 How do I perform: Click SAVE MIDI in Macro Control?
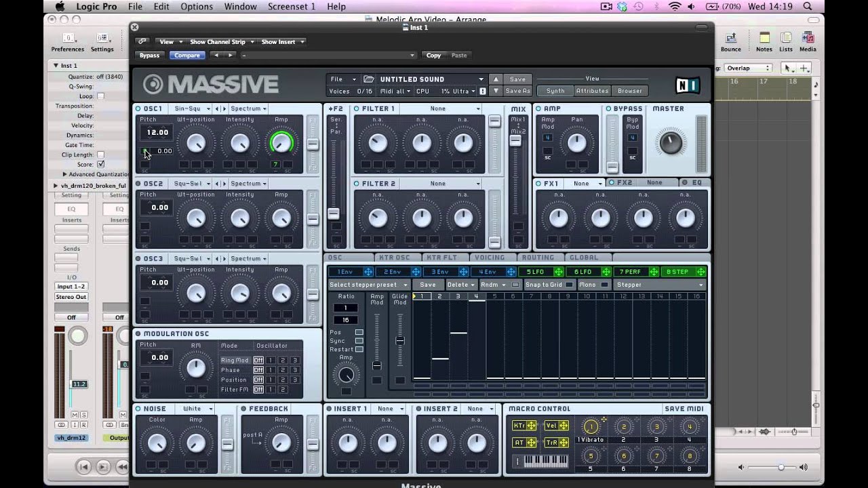pyautogui.click(x=684, y=409)
